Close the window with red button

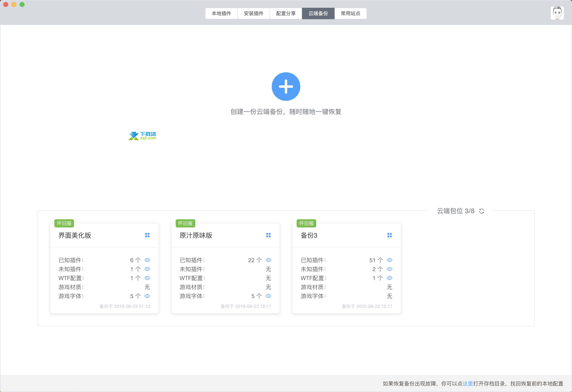pos(6,4)
